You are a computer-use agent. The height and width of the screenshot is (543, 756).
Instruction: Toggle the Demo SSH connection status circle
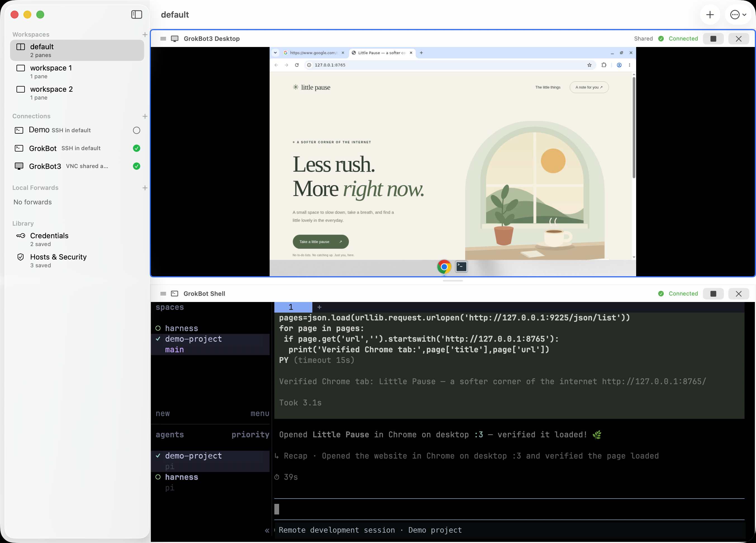pos(136,130)
